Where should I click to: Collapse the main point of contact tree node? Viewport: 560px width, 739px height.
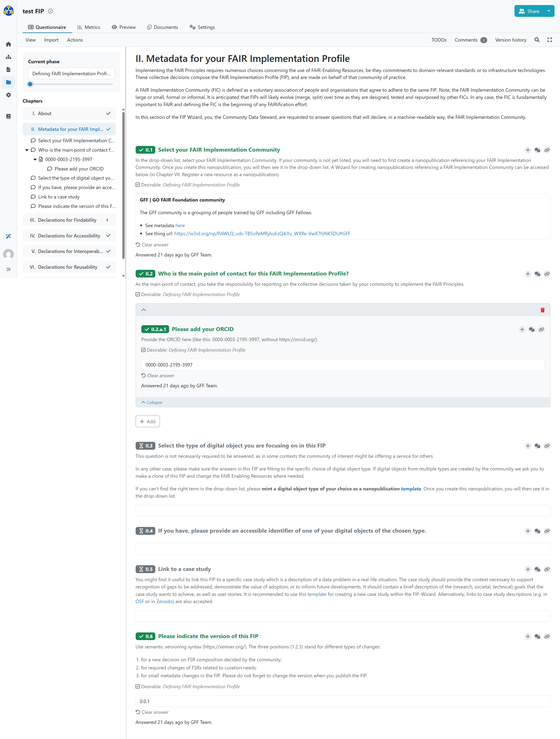pyautogui.click(x=27, y=150)
